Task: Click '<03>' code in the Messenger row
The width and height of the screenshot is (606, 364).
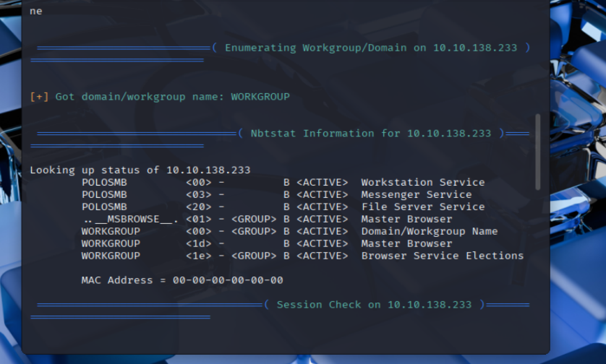Action: pyautogui.click(x=199, y=195)
